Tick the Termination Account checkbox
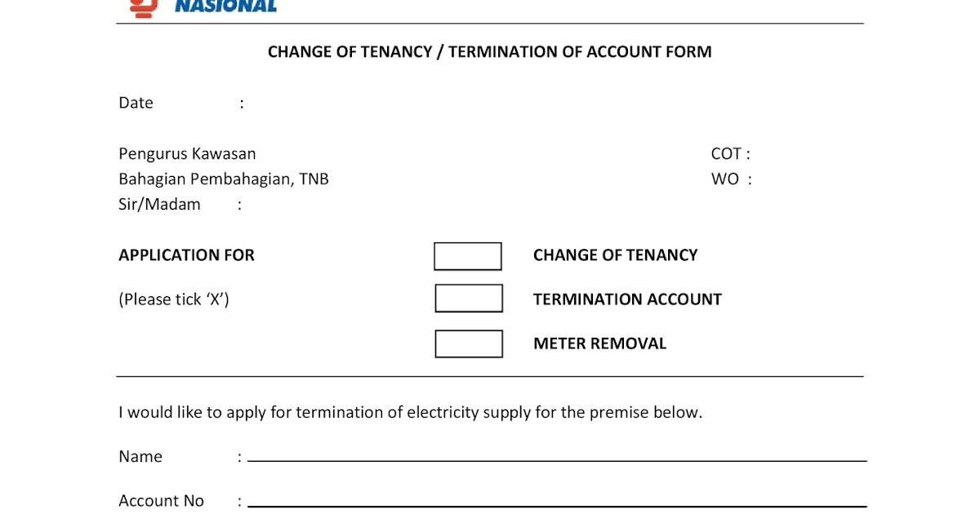980x514 pixels. 469,299
